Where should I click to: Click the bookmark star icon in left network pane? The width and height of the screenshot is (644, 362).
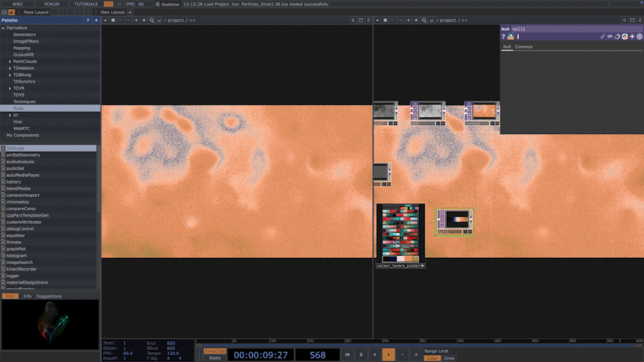144,20
